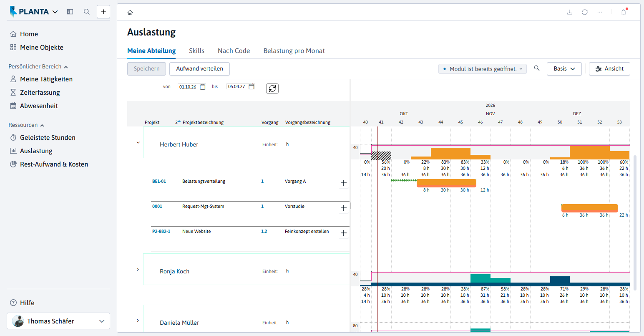644x336 pixels.
Task: Click the orange Vorstudie Gantt bar
Action: pyautogui.click(x=589, y=208)
